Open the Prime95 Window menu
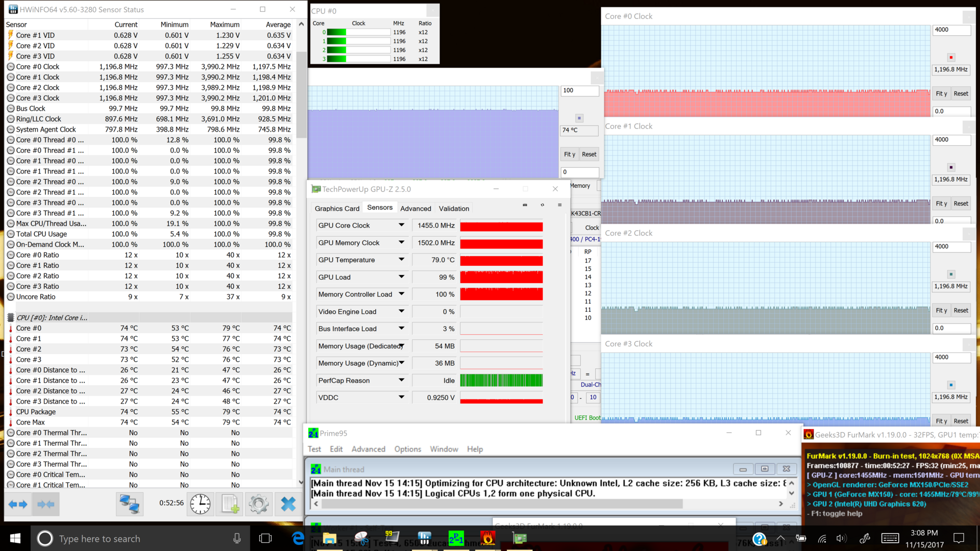 (444, 449)
